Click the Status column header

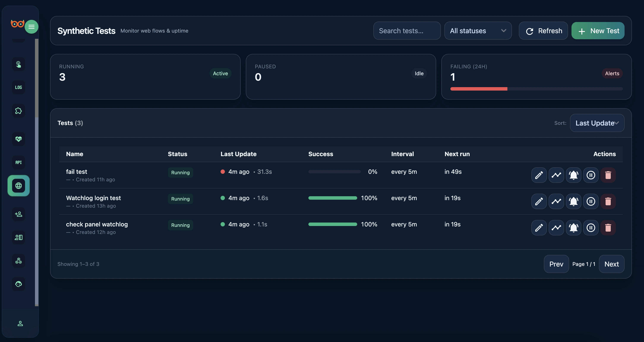coord(177,154)
